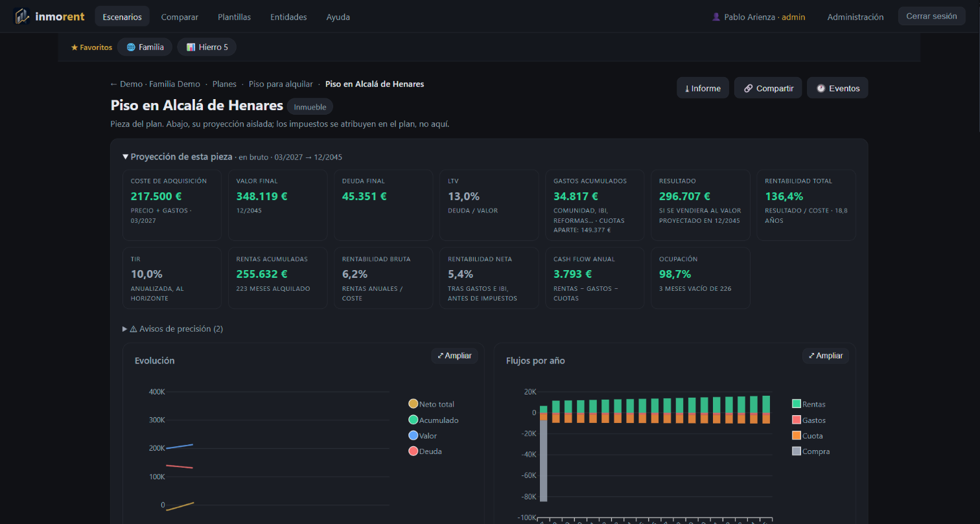Click the Inmueble badge beside the title
980x524 pixels.
[x=310, y=107]
